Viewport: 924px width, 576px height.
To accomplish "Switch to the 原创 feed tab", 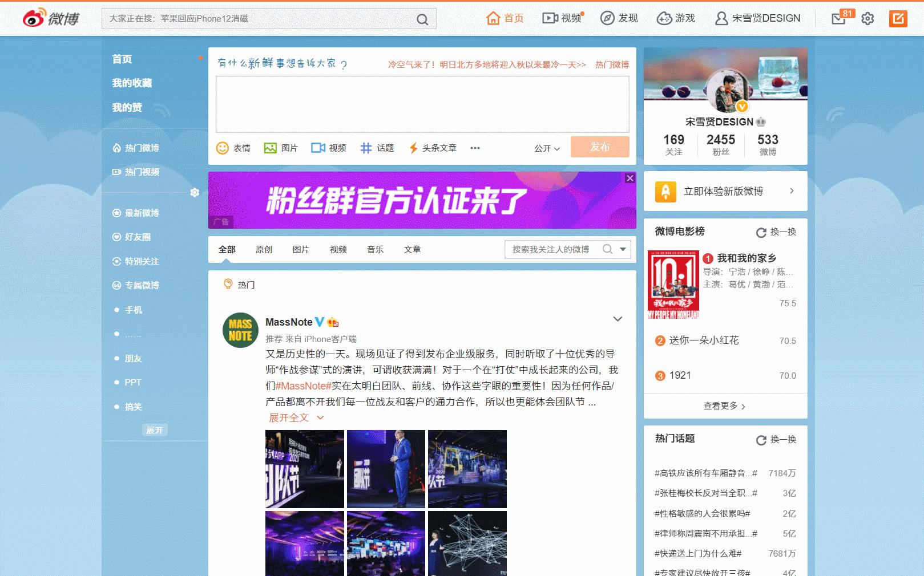I will click(264, 249).
